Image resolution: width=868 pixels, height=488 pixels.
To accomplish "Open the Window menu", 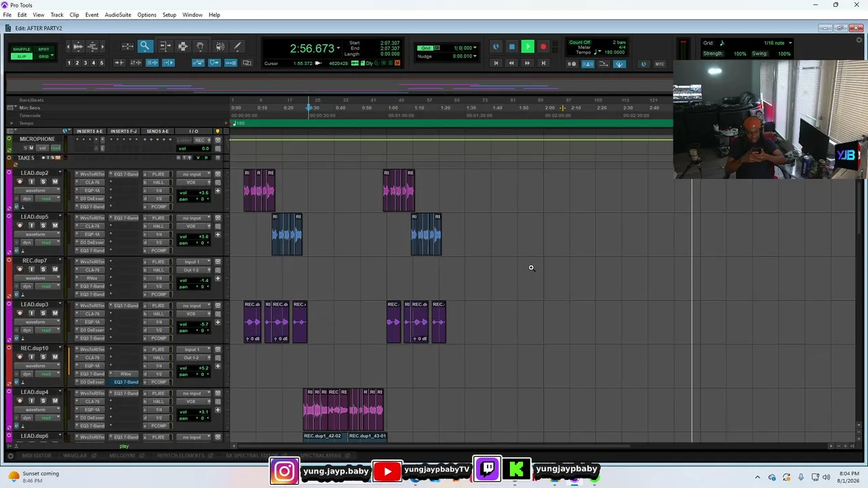I will (193, 15).
